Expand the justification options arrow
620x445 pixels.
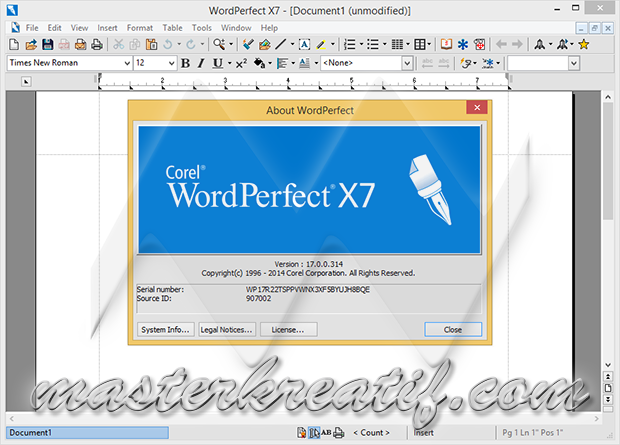point(293,63)
